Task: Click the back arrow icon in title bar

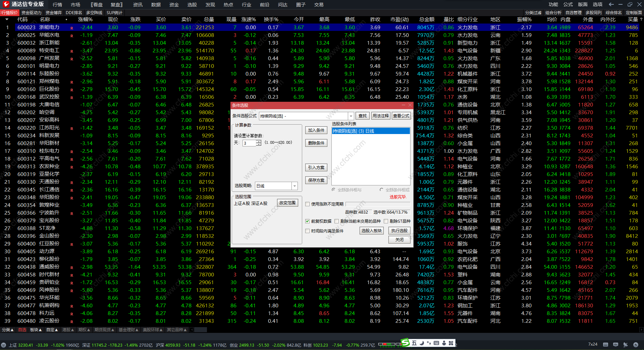Action: coord(611,4)
